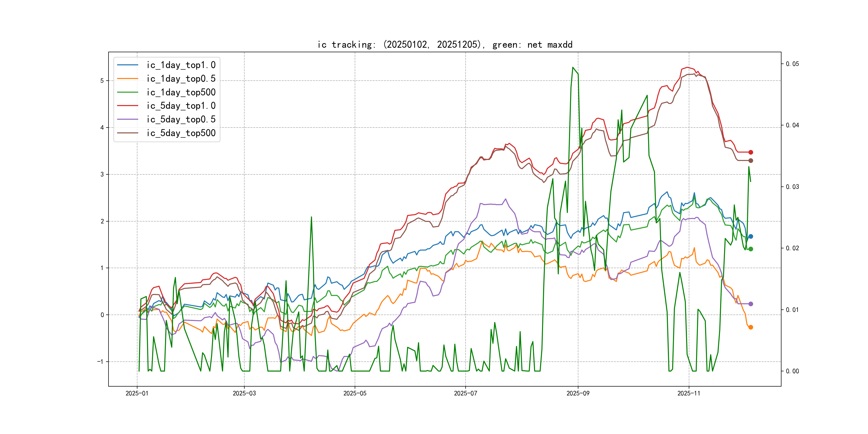Click the red line swatch in legend
Image resolution: width=868 pixels, height=434 pixels.
[x=128, y=106]
